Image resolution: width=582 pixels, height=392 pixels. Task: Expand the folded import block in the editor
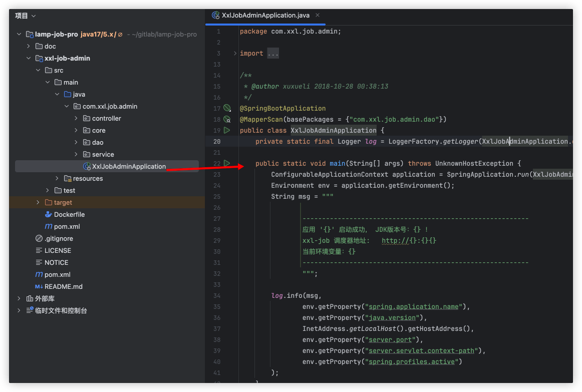pos(235,53)
